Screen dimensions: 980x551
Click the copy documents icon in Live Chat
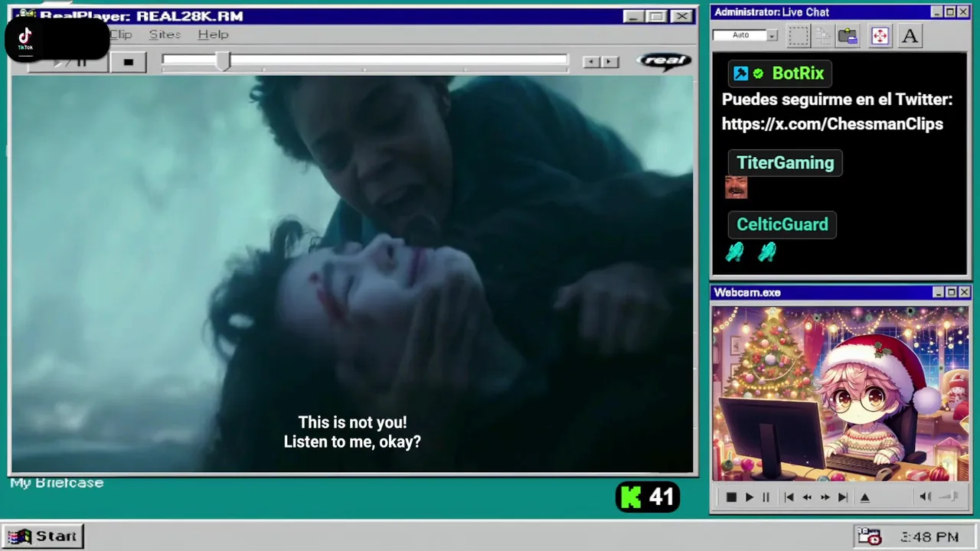[x=823, y=36]
